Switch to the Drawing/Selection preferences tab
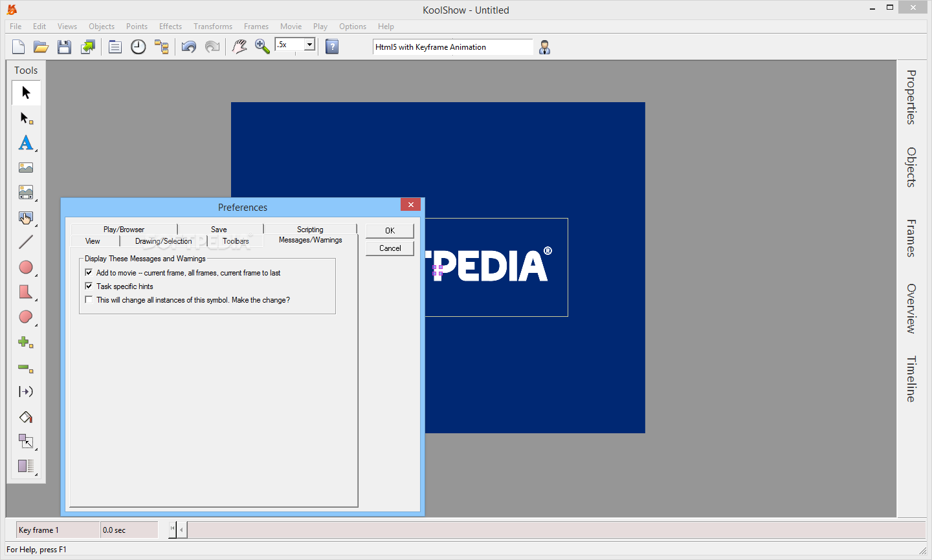The height and width of the screenshot is (560, 932). click(x=163, y=241)
